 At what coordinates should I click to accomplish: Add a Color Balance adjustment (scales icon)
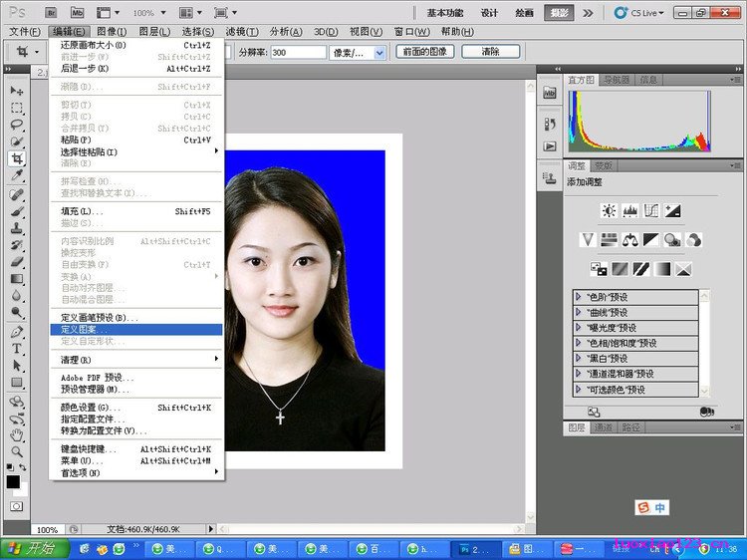point(629,239)
